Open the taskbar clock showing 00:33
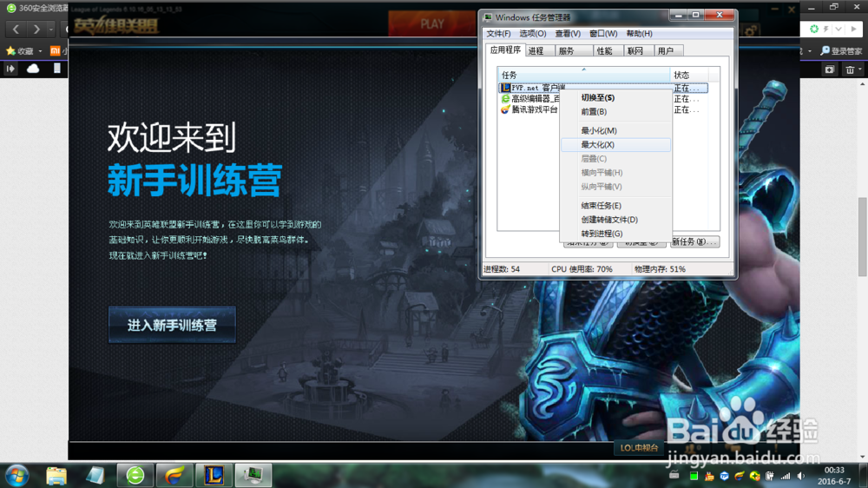The height and width of the screenshot is (488, 868). (834, 475)
